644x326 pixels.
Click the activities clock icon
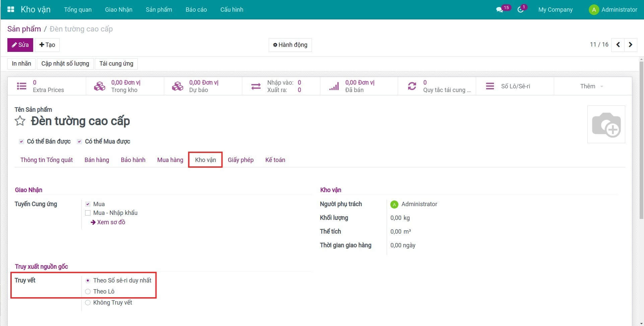click(x=520, y=10)
